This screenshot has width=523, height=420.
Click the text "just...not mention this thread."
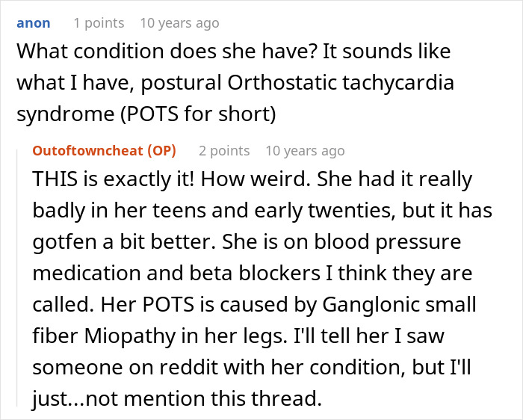click(177, 399)
